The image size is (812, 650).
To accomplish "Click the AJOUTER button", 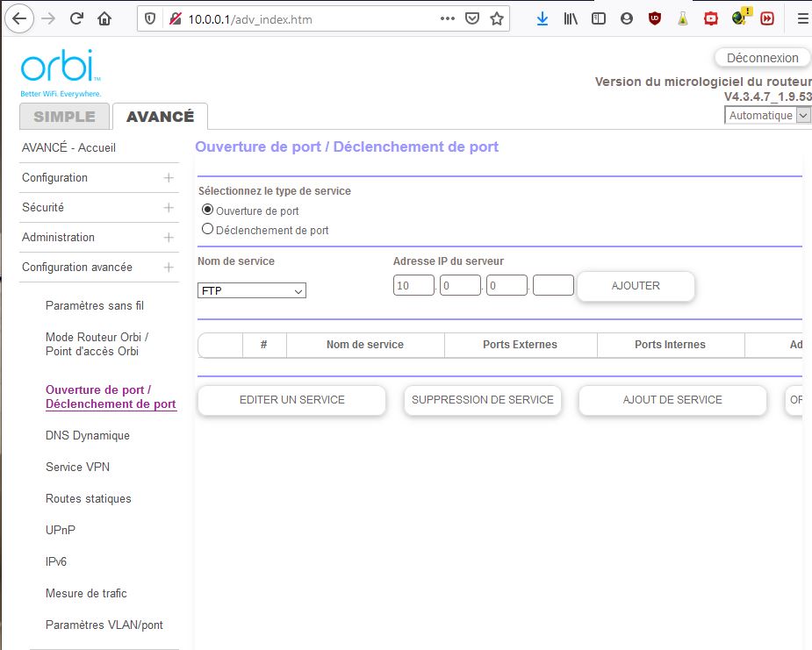I will (x=636, y=286).
